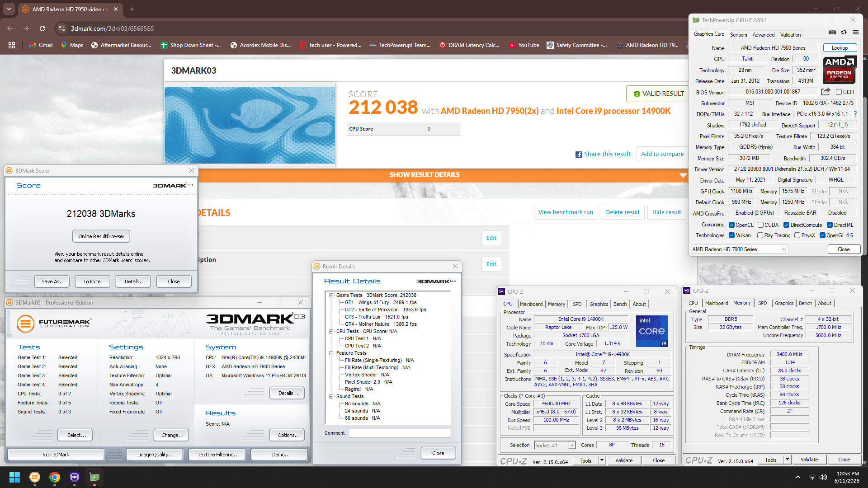This screenshot has width=868, height=488.
Task: Click the Lookup button in GPU-Z
Action: [840, 48]
